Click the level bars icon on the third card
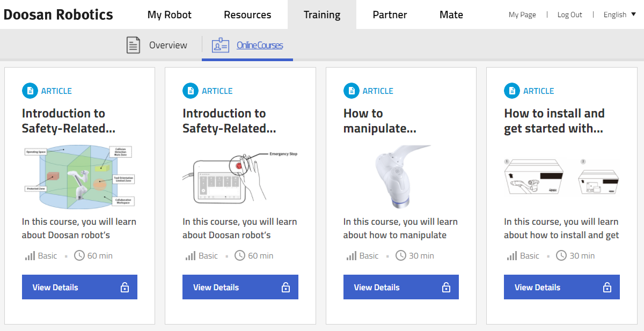 point(352,256)
